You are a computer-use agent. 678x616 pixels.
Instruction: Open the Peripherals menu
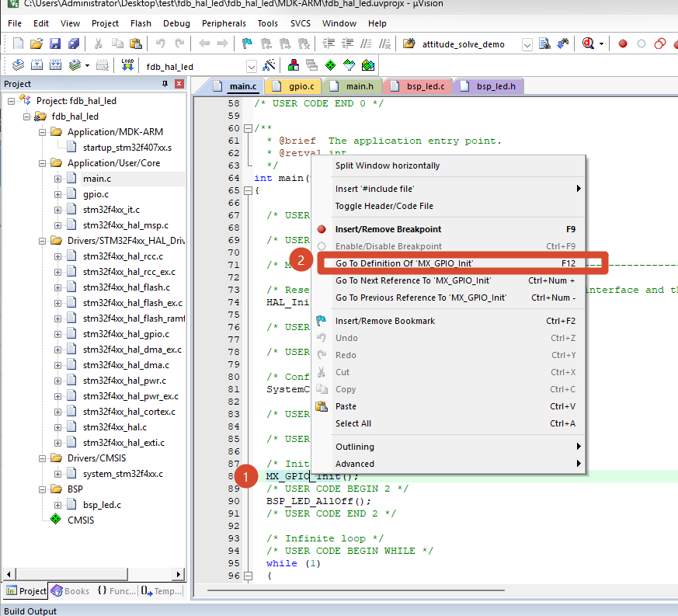[224, 23]
